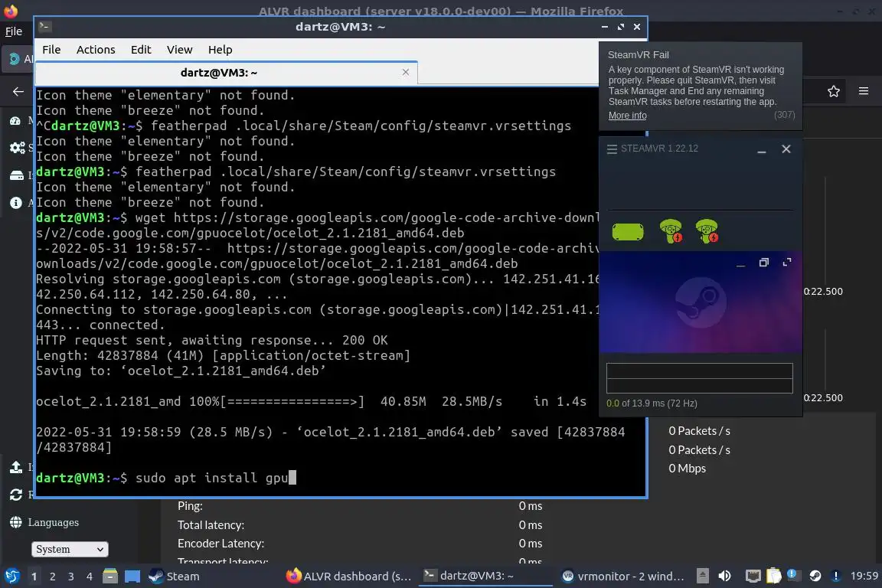This screenshot has width=882, height=588.
Task: Select the dartz@VM3 terminal tab
Action: click(219, 73)
